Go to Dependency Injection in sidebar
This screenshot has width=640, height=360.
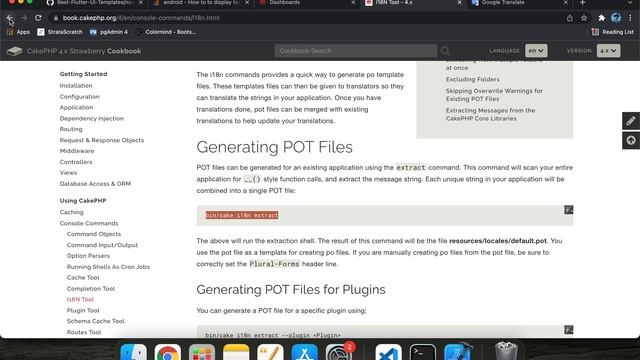pos(91,118)
